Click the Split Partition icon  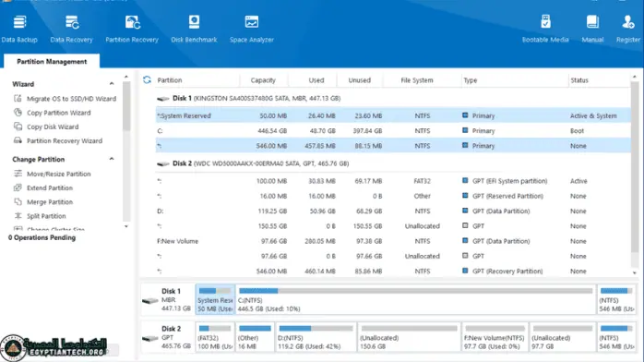point(18,215)
